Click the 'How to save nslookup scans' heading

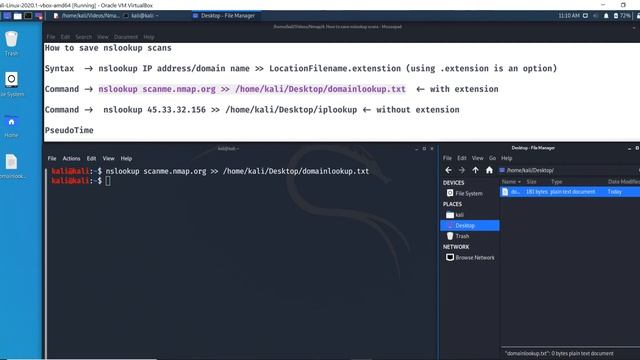108,48
